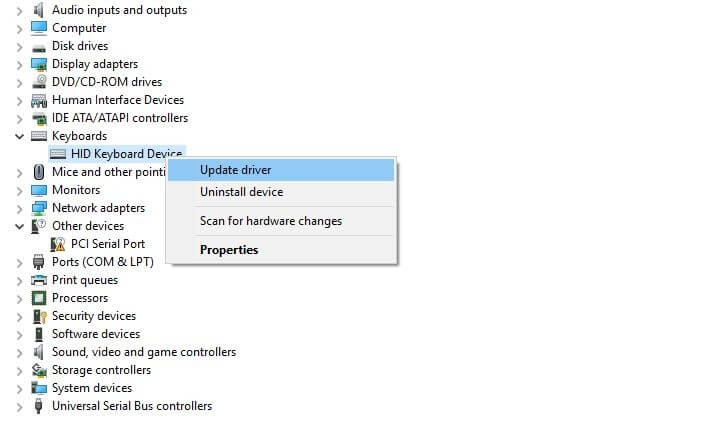Select the PCI Serial Port device
711x430 pixels.
[108, 244]
